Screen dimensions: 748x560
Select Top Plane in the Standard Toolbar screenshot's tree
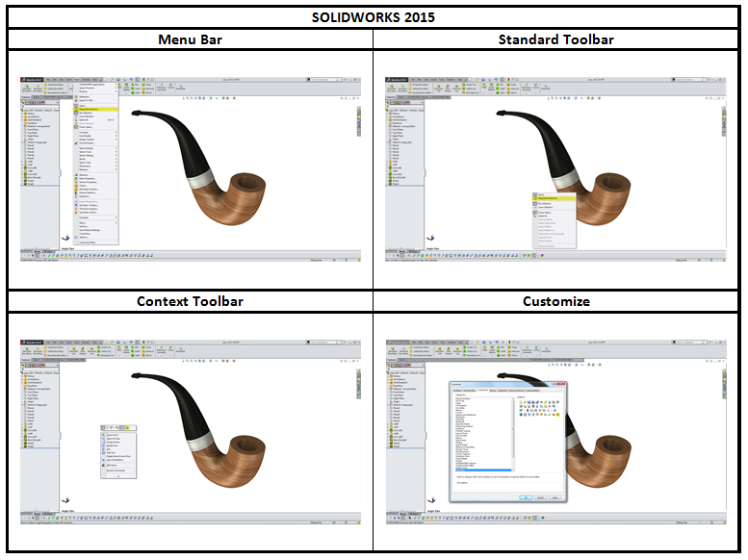click(x=397, y=133)
